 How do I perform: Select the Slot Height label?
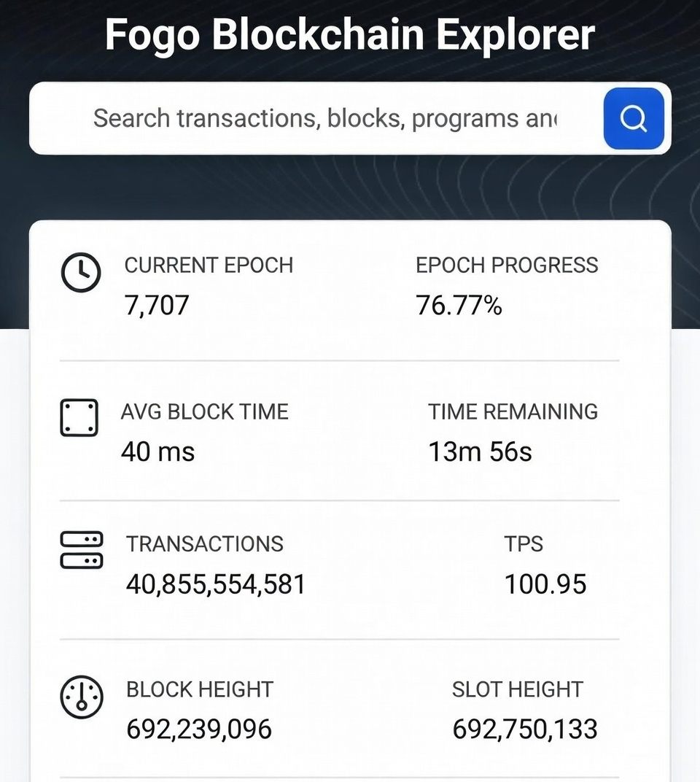[518, 690]
